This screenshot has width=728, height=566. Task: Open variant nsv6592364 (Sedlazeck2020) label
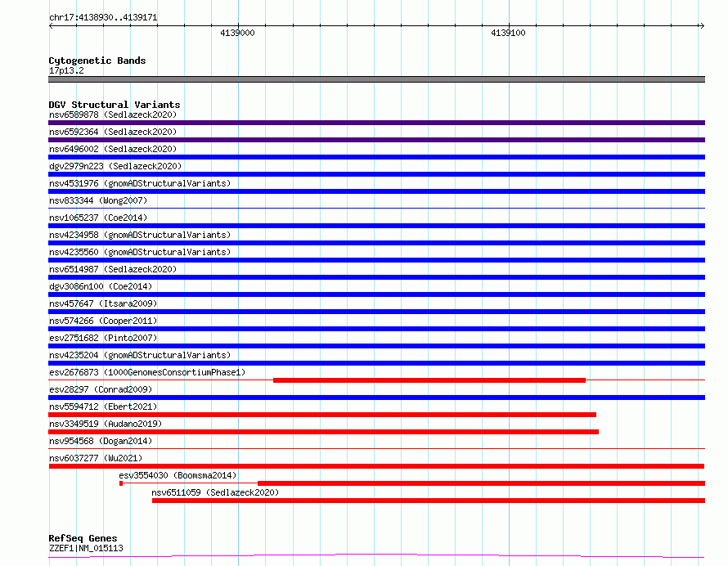click(x=113, y=132)
